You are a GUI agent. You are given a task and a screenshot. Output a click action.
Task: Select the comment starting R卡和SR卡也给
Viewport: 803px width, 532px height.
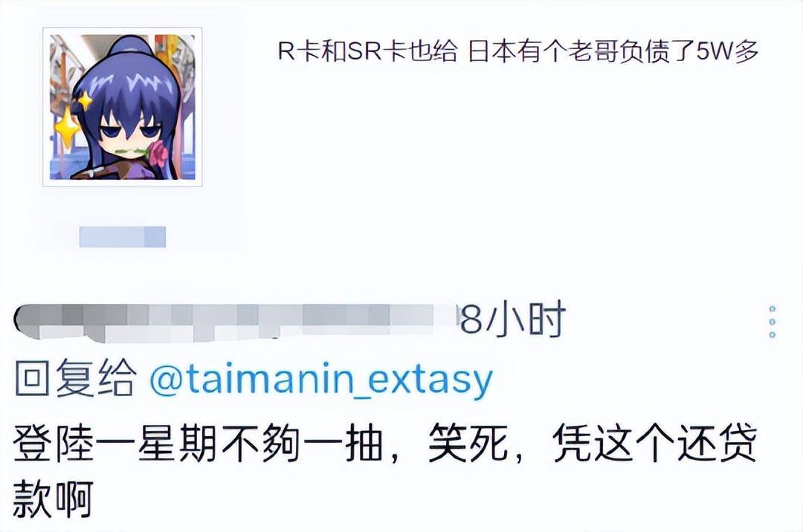tap(517, 51)
